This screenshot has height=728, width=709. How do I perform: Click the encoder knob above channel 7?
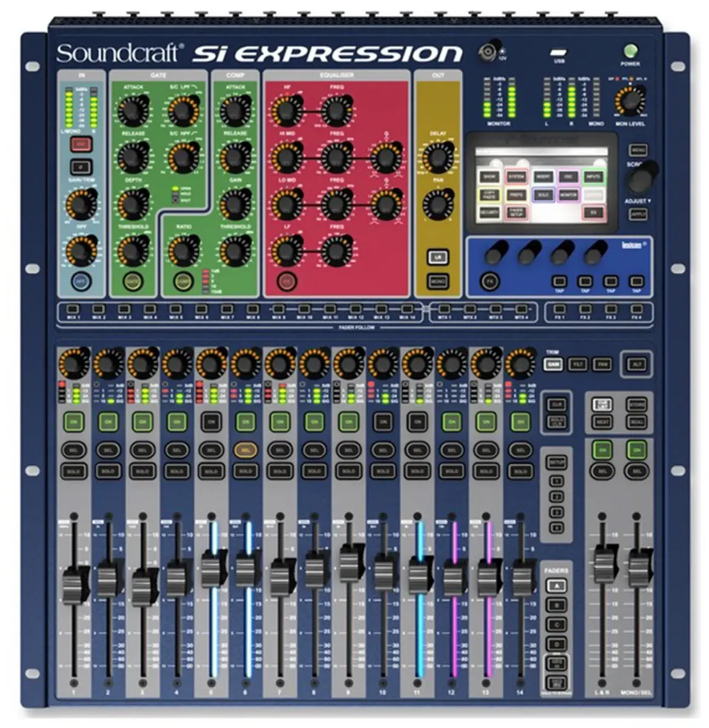280,365
